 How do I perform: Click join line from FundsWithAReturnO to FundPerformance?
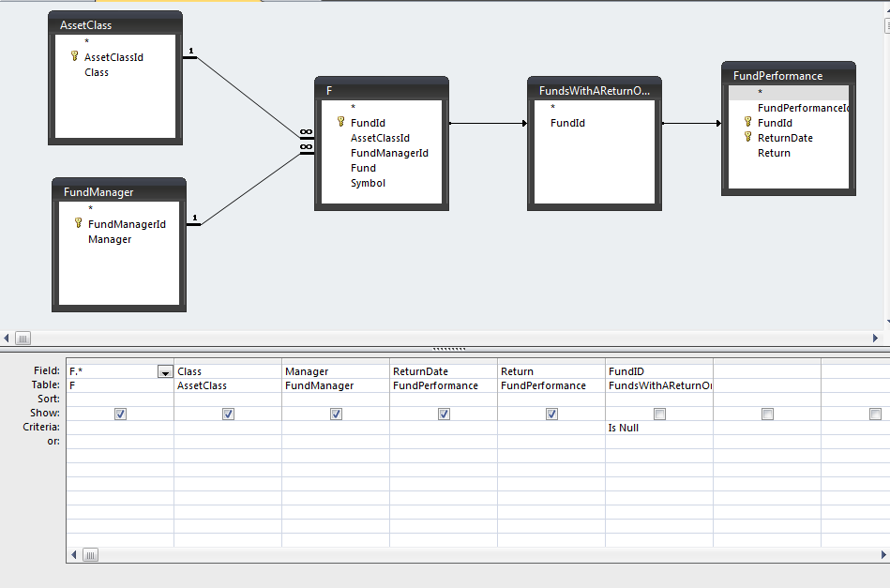click(x=691, y=123)
